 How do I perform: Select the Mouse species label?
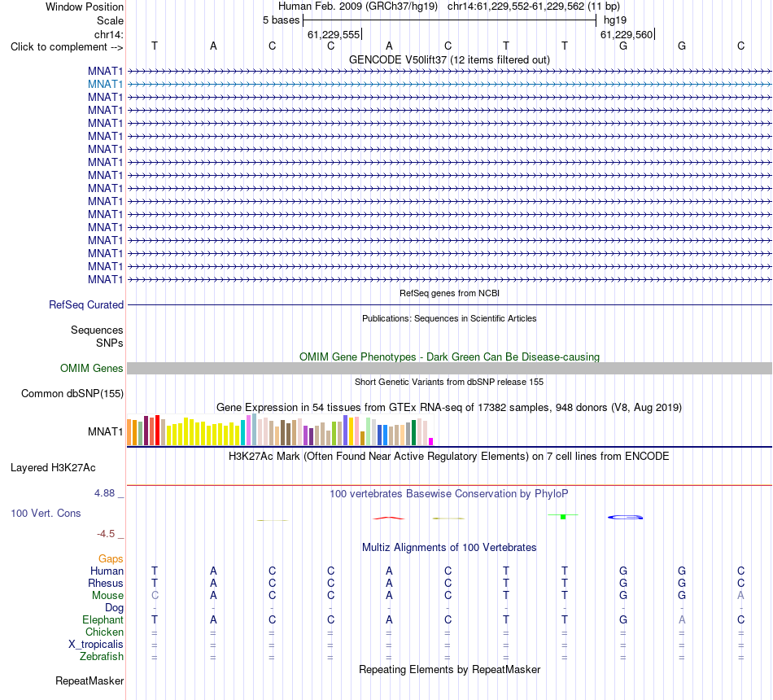(107, 596)
